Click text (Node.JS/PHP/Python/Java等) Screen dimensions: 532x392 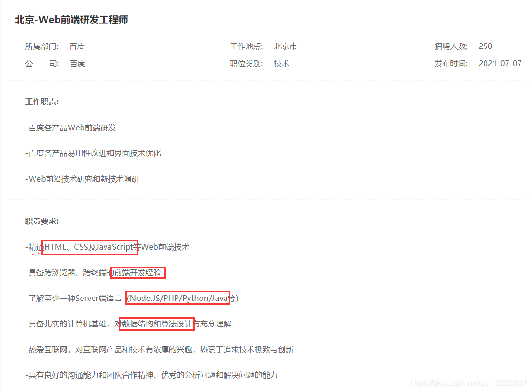pos(183,299)
